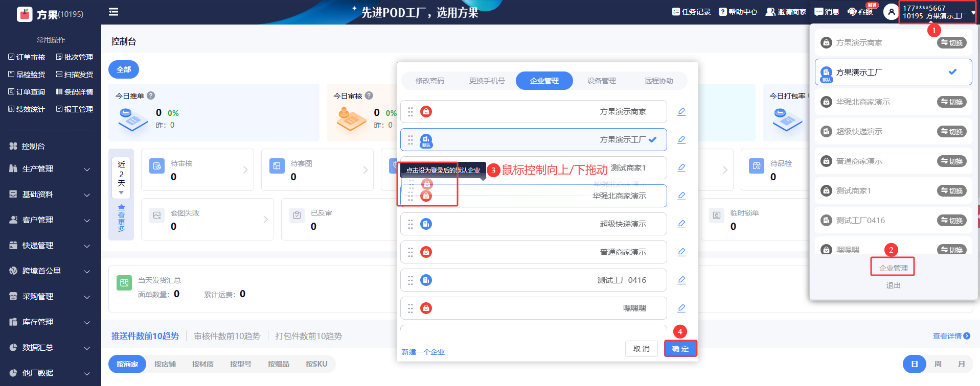Click 取消 to cancel the dialog
Screen dimensions: 980x386
tap(642, 349)
